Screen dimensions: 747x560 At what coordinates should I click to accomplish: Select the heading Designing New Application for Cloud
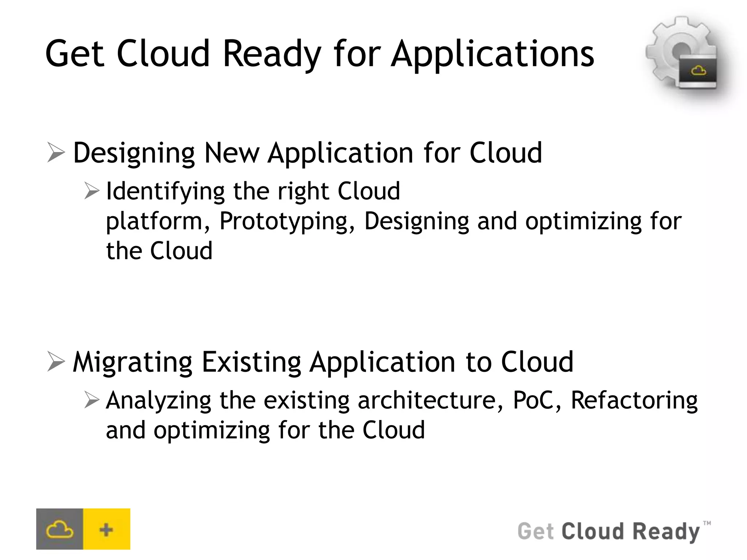307,153
